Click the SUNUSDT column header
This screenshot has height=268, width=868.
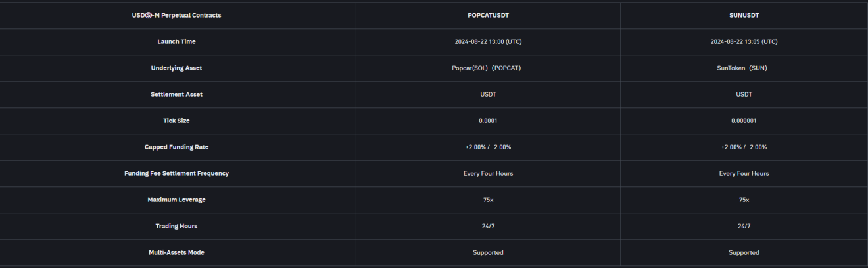744,16
